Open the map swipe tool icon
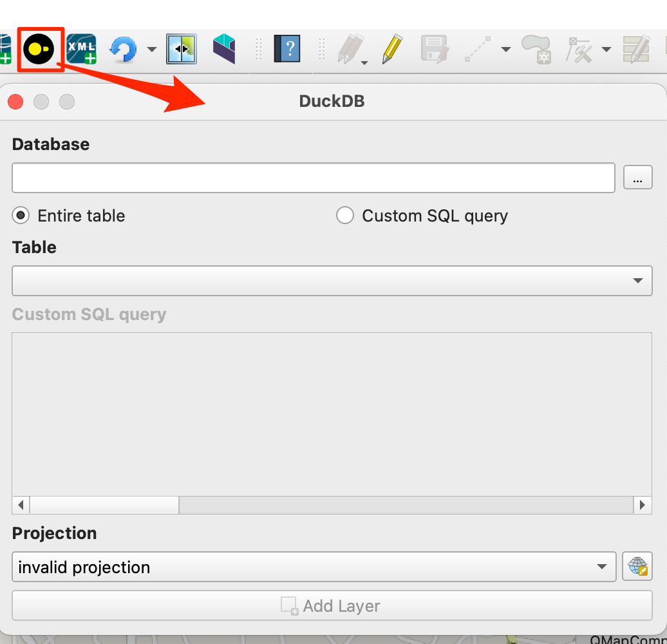 (181, 49)
